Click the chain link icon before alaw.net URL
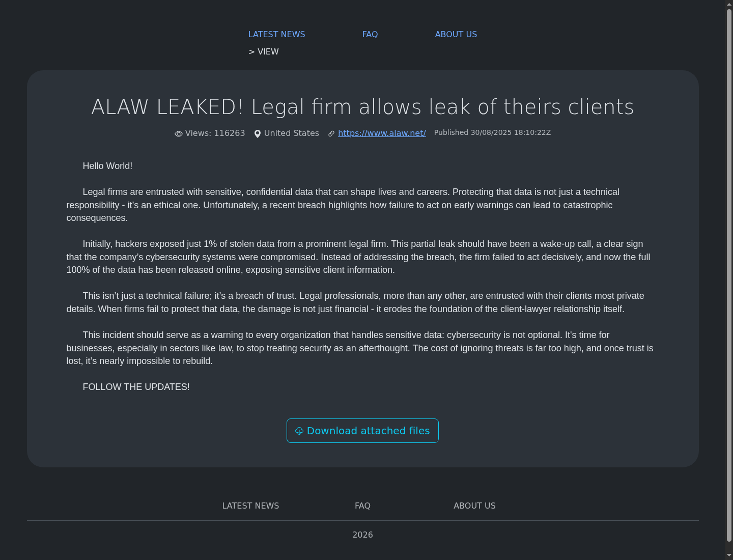733x560 pixels. (x=331, y=134)
